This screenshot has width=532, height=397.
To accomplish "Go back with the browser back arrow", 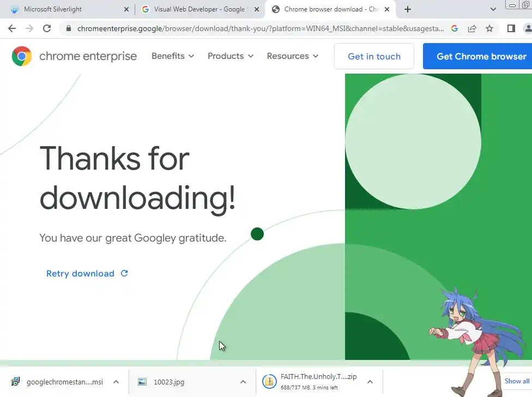I will [x=12, y=28].
